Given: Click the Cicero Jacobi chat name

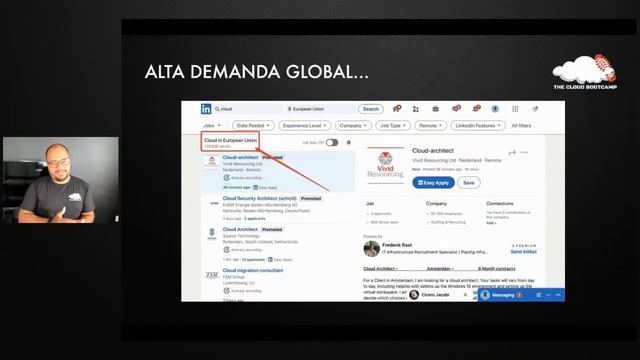Looking at the screenshot, I should 435,295.
